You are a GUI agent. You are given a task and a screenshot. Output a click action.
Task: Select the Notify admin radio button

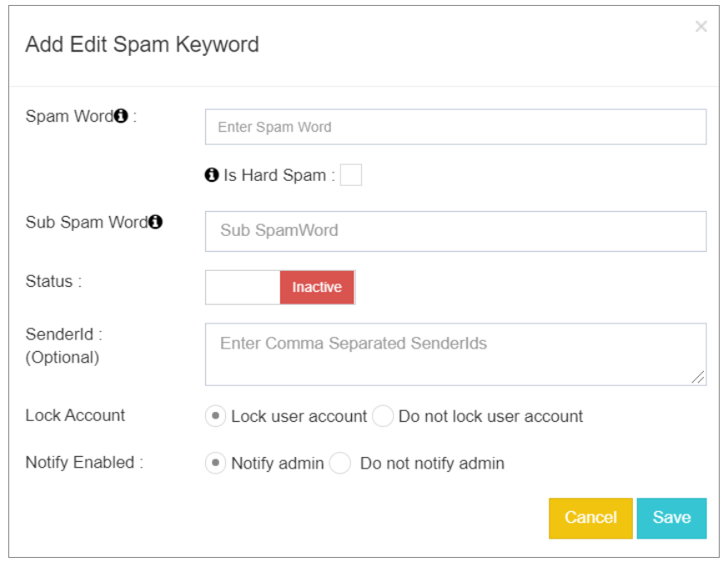coord(214,463)
